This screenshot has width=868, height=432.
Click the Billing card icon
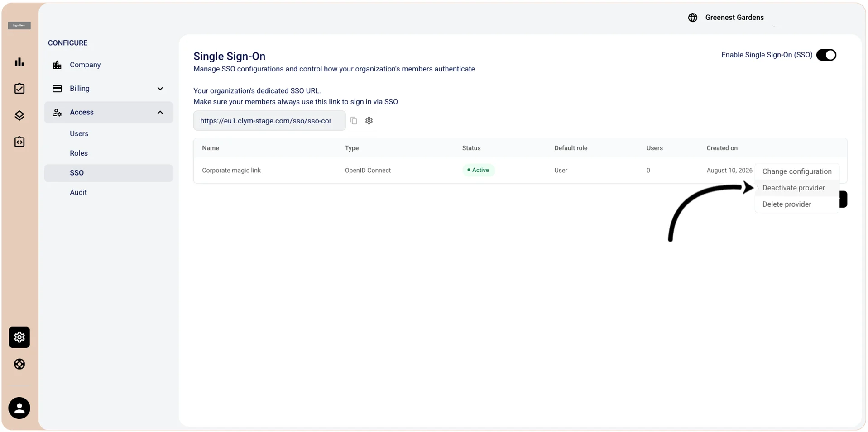[57, 89]
